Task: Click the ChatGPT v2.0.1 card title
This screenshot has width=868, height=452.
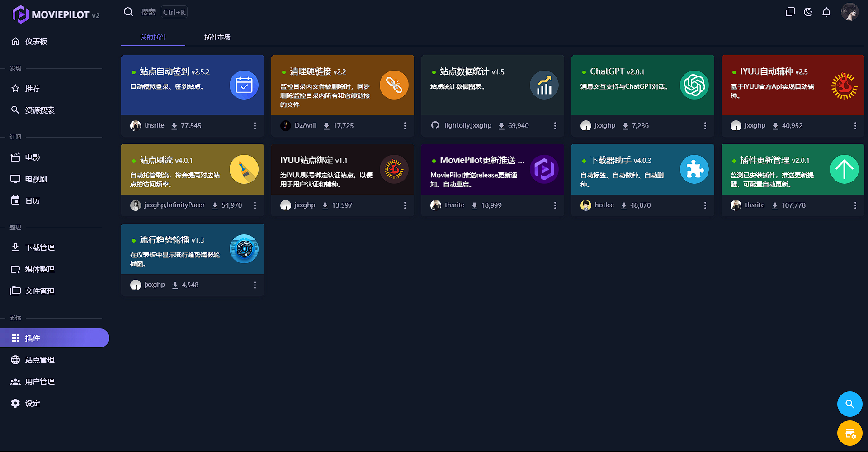Action: [x=617, y=71]
